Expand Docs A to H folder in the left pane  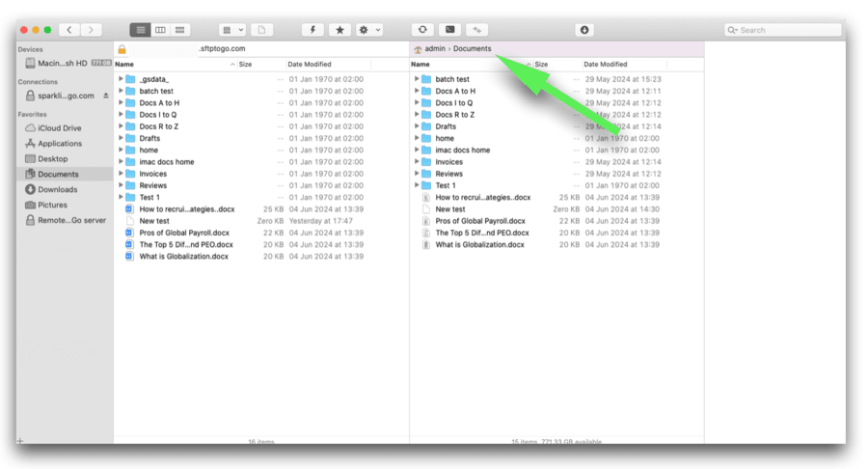(121, 103)
